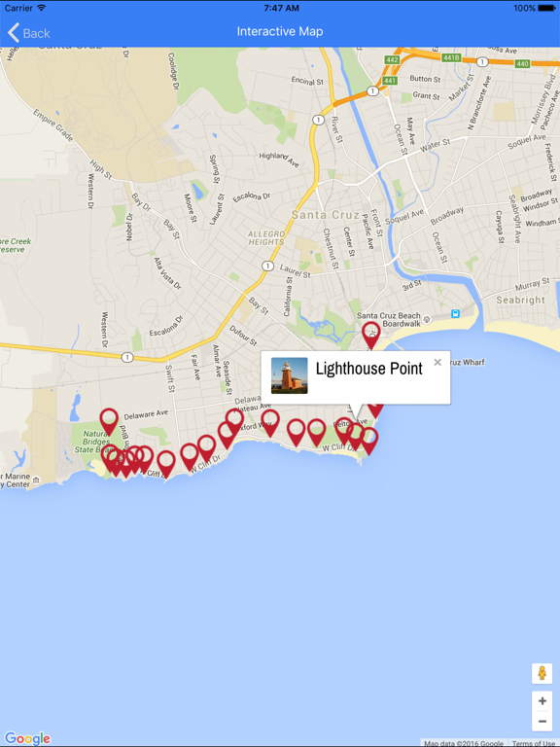Tap the Santa Cruz Beach Boardwalk label
The image size is (560, 747).
(389, 319)
